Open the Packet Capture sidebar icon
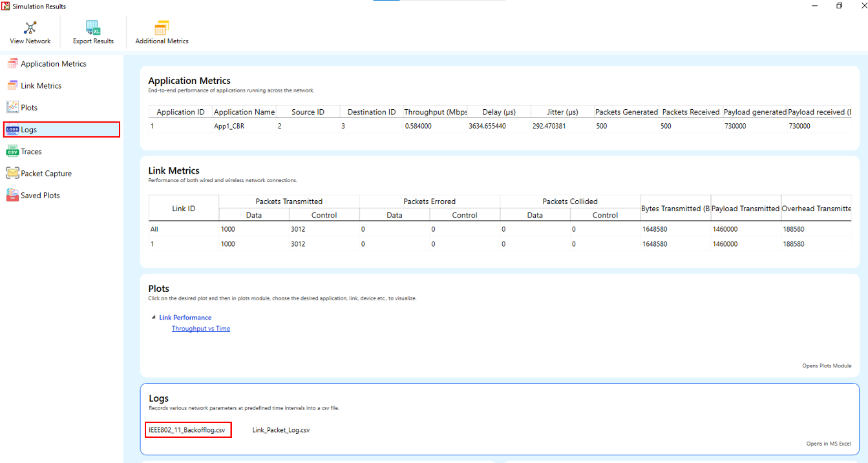Viewport: 868px width, 463px height. tap(12, 174)
